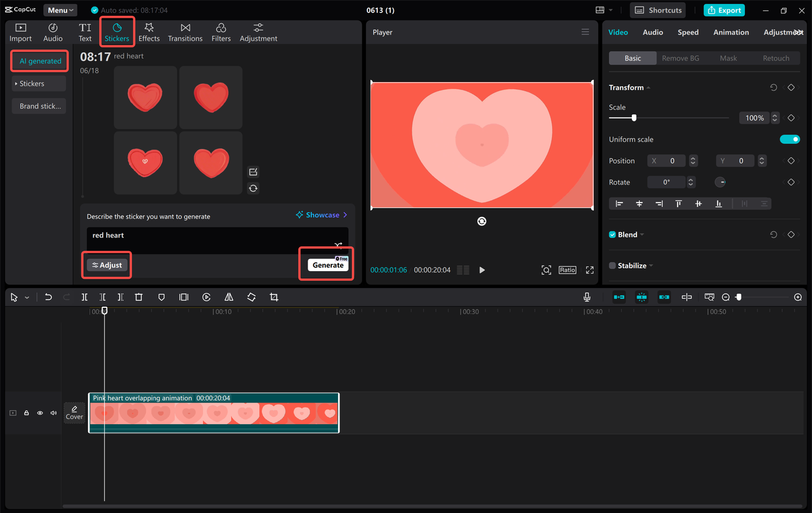Screen dimensions: 812x513
Task: Click the delete icon in the timeline toolbar
Action: tap(139, 296)
